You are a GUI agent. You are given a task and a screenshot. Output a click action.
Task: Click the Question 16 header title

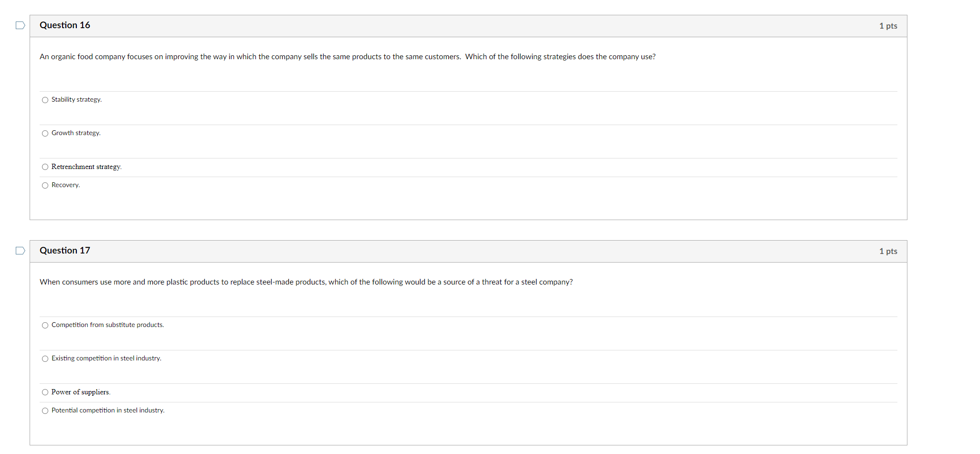point(65,25)
